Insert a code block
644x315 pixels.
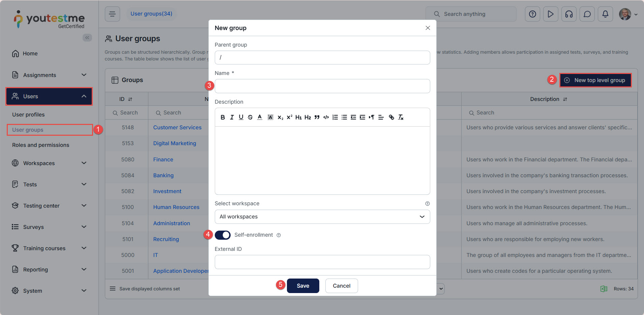pyautogui.click(x=326, y=117)
